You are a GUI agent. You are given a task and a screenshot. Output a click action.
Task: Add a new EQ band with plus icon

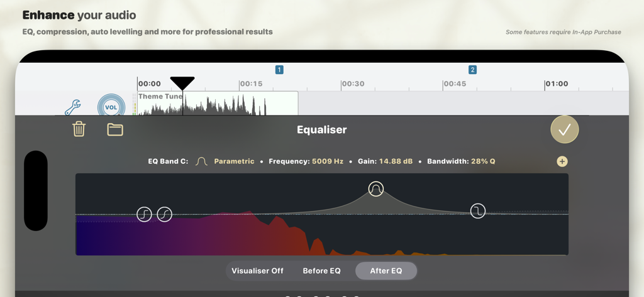(x=562, y=161)
